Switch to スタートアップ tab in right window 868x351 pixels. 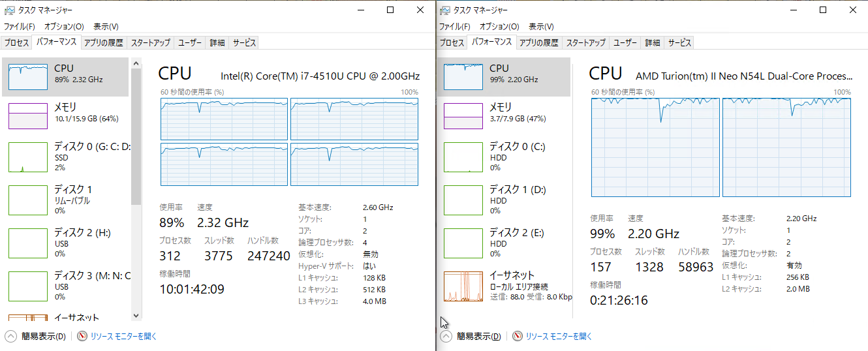click(585, 43)
